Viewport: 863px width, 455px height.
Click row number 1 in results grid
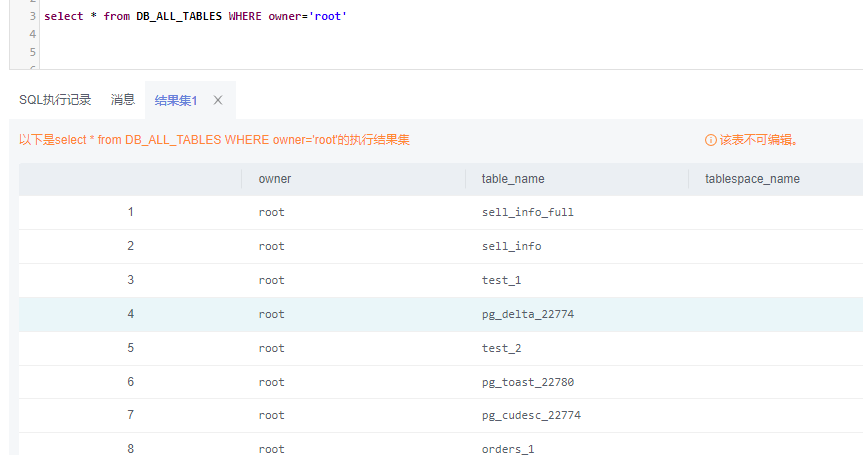(130, 212)
